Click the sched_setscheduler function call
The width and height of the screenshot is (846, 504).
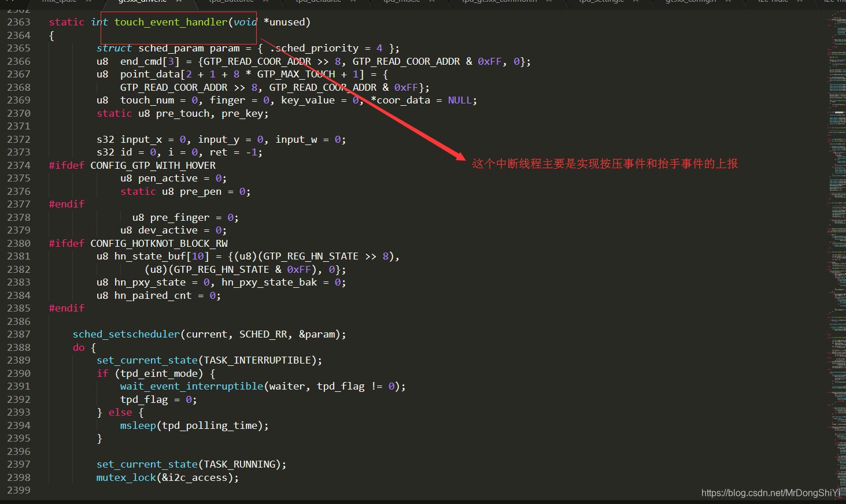pyautogui.click(x=126, y=334)
